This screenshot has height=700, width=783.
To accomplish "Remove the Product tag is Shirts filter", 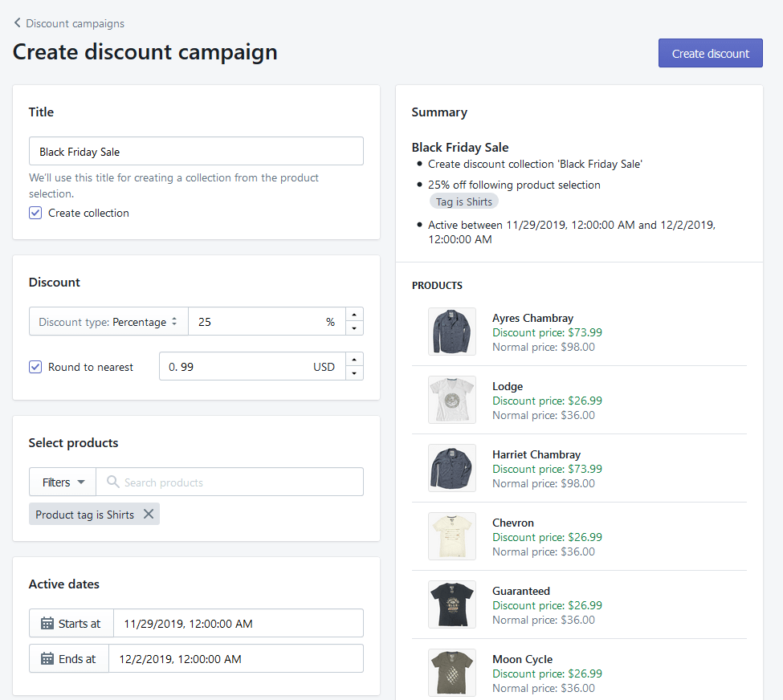I will click(148, 514).
